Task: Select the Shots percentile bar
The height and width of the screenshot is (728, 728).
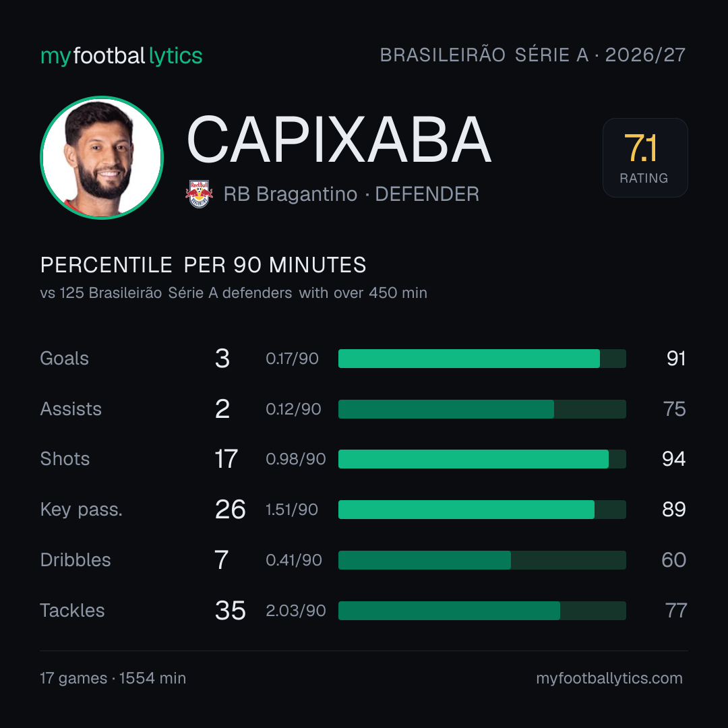Action: (482, 459)
